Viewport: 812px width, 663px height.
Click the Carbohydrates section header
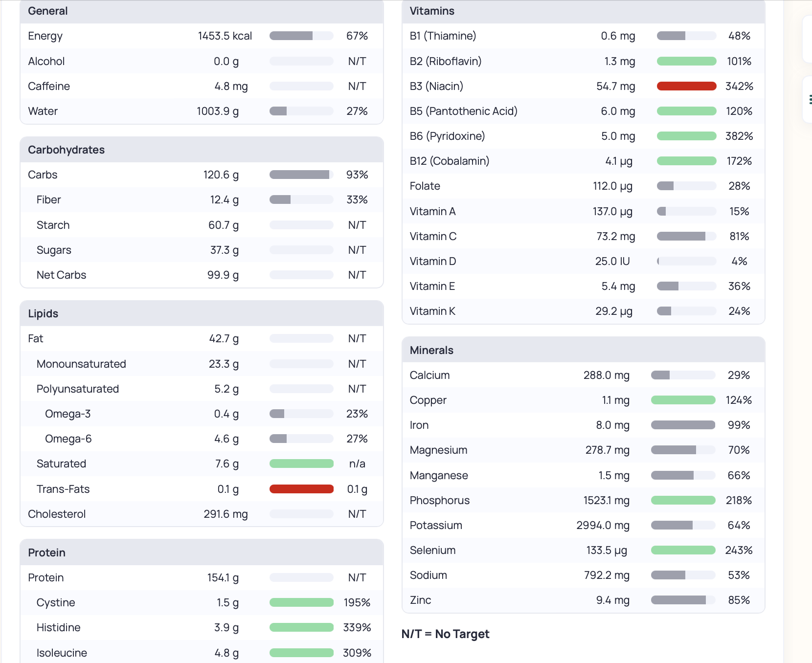[67, 150]
